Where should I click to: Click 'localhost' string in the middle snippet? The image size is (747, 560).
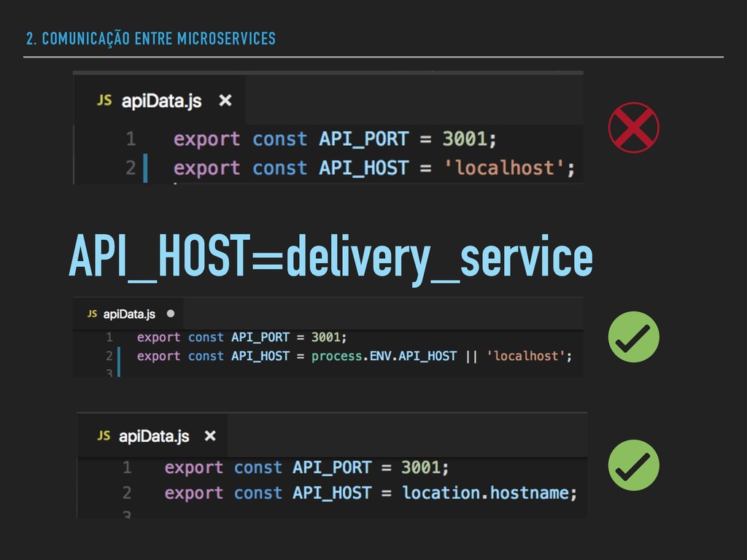pos(526,356)
